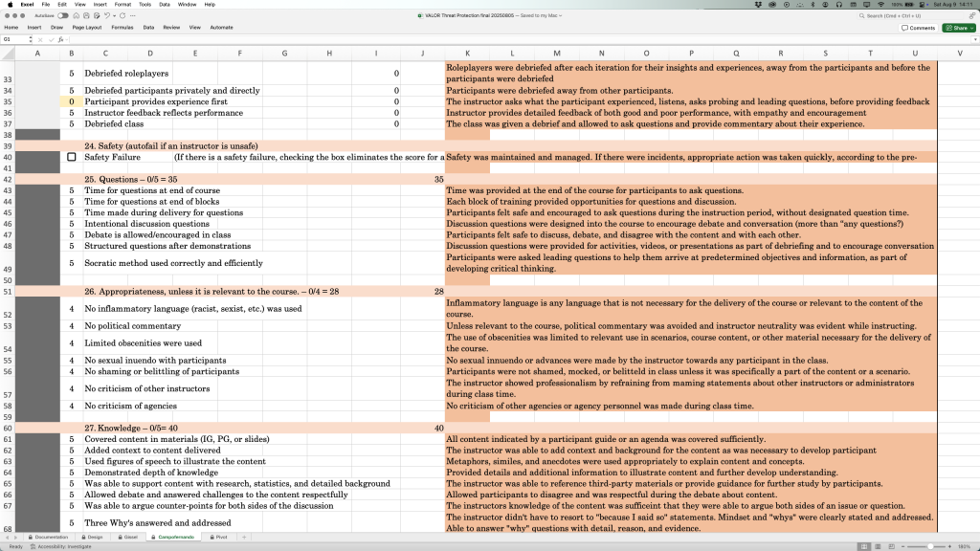
Task: Click the '25. Questions – 0/5 = 35' heading cell
Action: (130, 179)
